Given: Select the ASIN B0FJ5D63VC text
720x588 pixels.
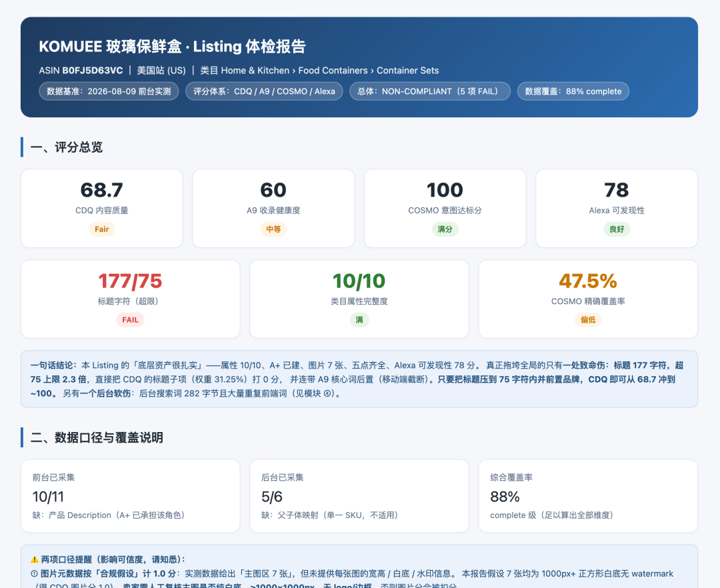Looking at the screenshot, I should [x=81, y=70].
